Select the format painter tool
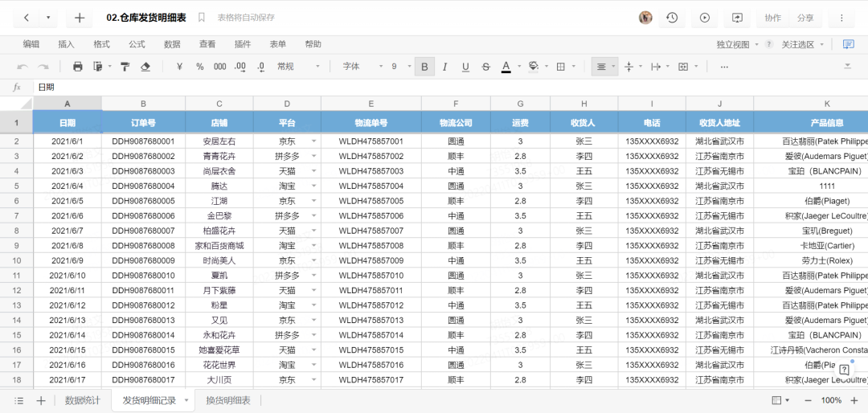The image size is (868, 413). pos(125,67)
